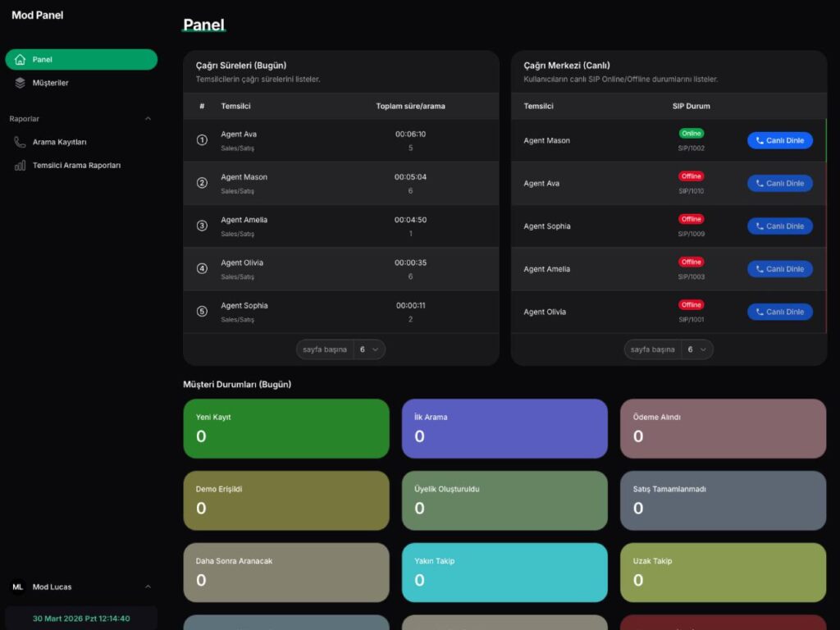Listen live to Agent Mason with Canlı Dinle
The width and height of the screenshot is (840, 630).
[x=780, y=140]
